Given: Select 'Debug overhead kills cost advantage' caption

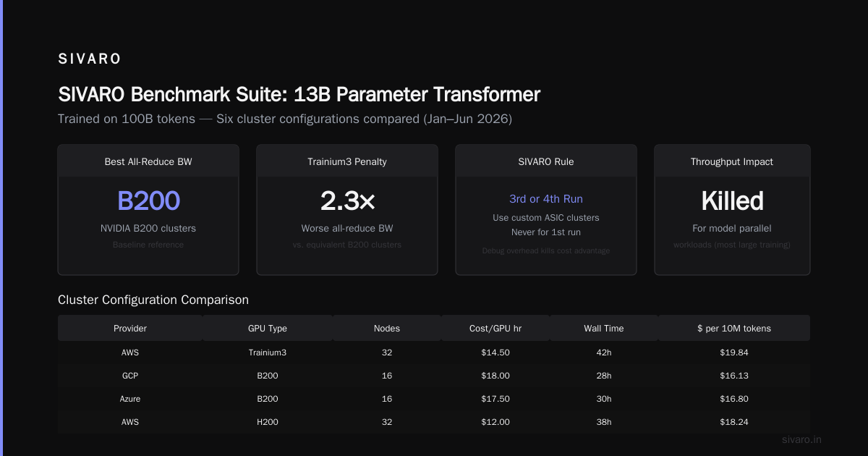Looking at the screenshot, I should [x=546, y=250].
